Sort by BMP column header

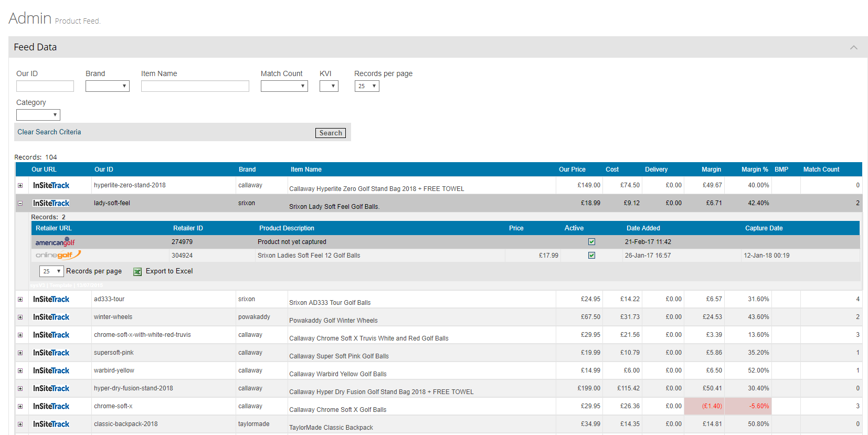(x=781, y=169)
